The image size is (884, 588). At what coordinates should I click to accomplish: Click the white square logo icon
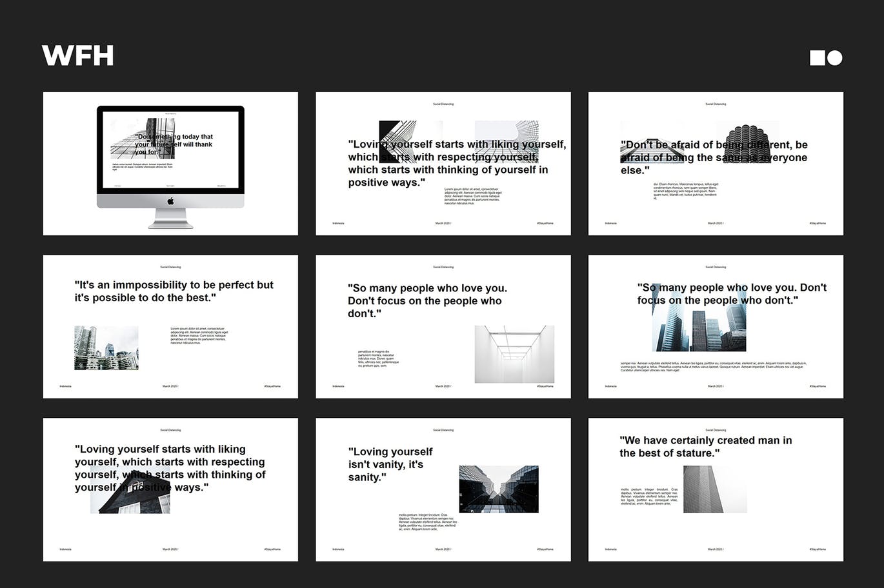point(817,58)
